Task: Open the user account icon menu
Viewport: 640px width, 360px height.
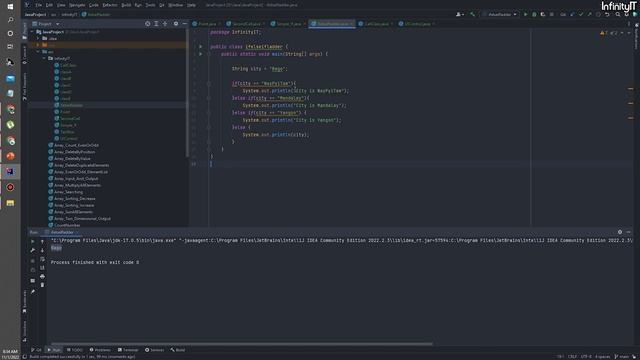Action: pos(460,14)
